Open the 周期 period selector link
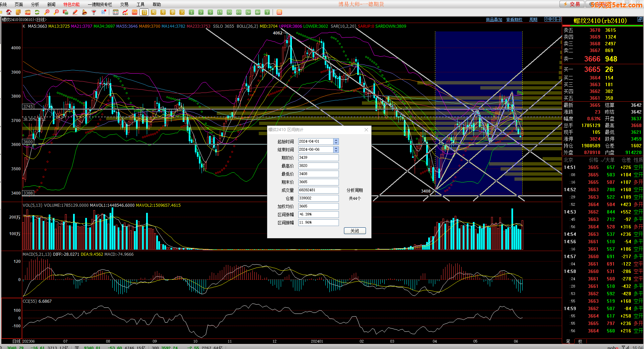The height and width of the screenshot is (349, 644). 533,20
